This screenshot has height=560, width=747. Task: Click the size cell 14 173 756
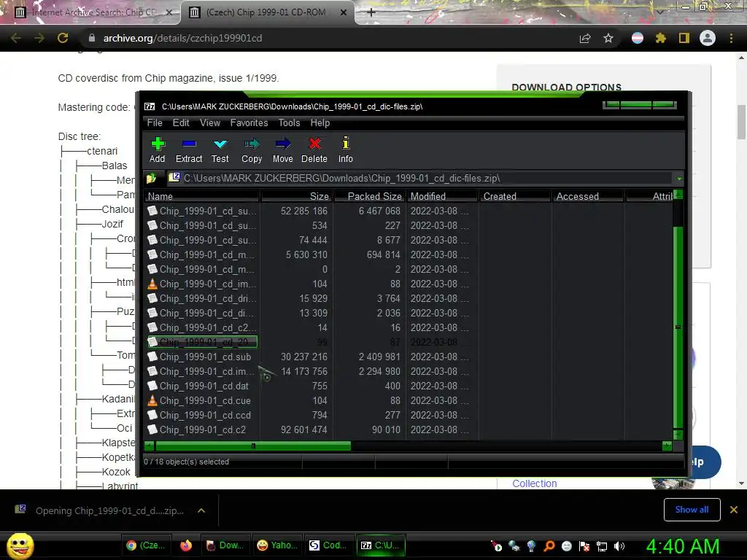coord(304,371)
